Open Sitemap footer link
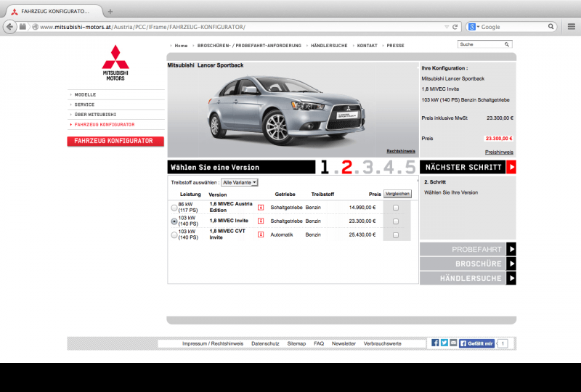The image size is (581, 392). coord(296,344)
